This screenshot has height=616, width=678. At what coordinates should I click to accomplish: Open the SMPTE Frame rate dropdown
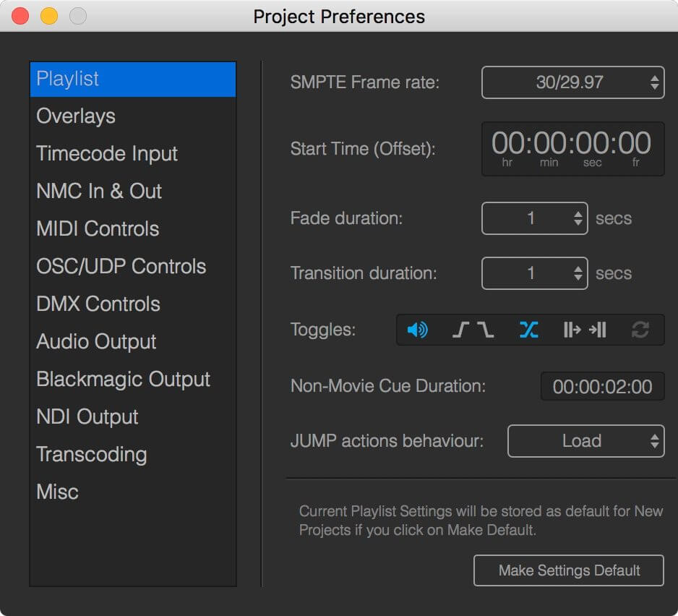573,82
